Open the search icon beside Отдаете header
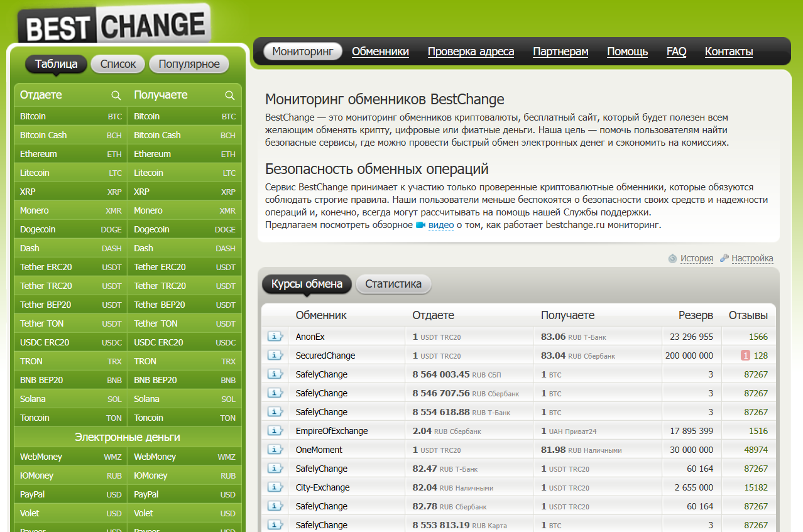The height and width of the screenshot is (532, 803). (116, 95)
